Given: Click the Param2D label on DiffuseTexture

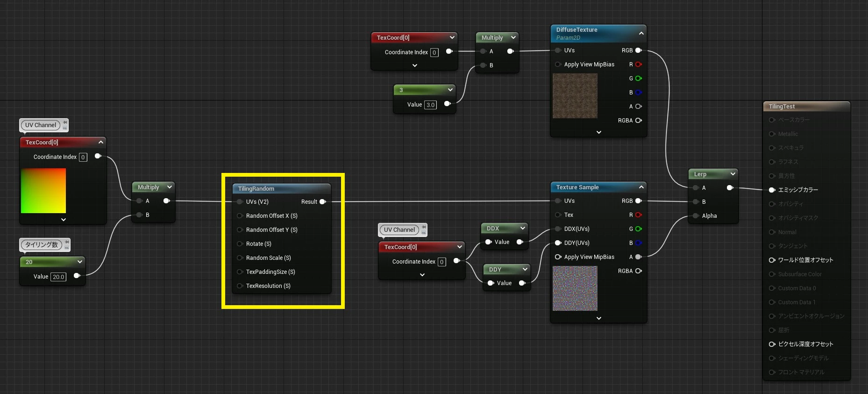Looking at the screenshot, I should 568,38.
